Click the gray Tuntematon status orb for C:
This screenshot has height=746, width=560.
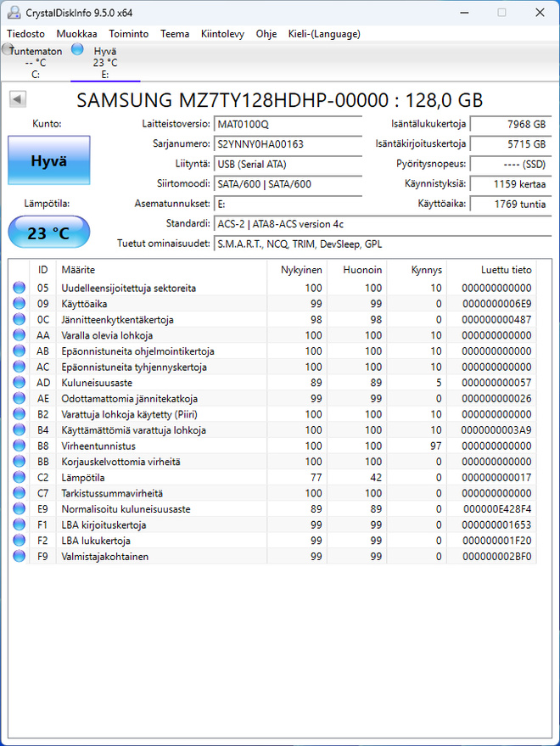click(x=8, y=48)
